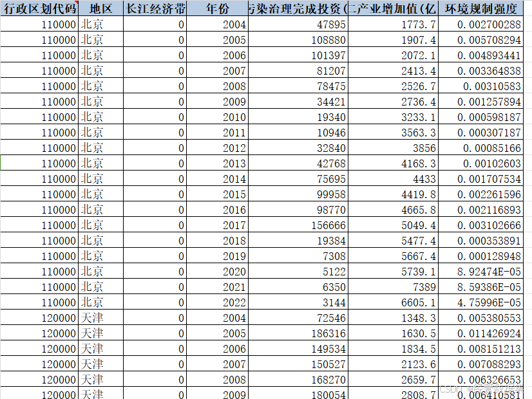Click code 120000 in 2004 row
The image size is (532, 399).
pyautogui.click(x=39, y=318)
